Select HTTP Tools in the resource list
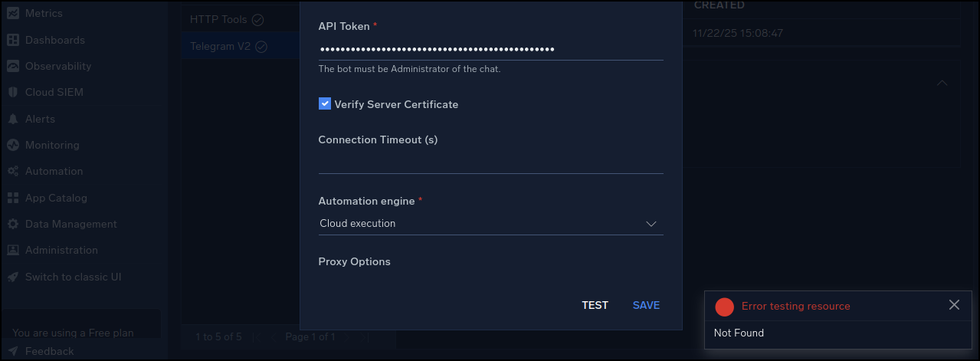Viewport: 980px width, 361px height. (218, 19)
